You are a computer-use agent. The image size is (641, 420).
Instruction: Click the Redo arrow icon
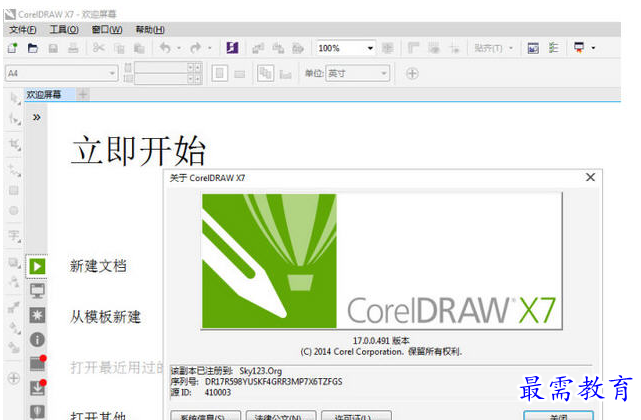[195, 48]
